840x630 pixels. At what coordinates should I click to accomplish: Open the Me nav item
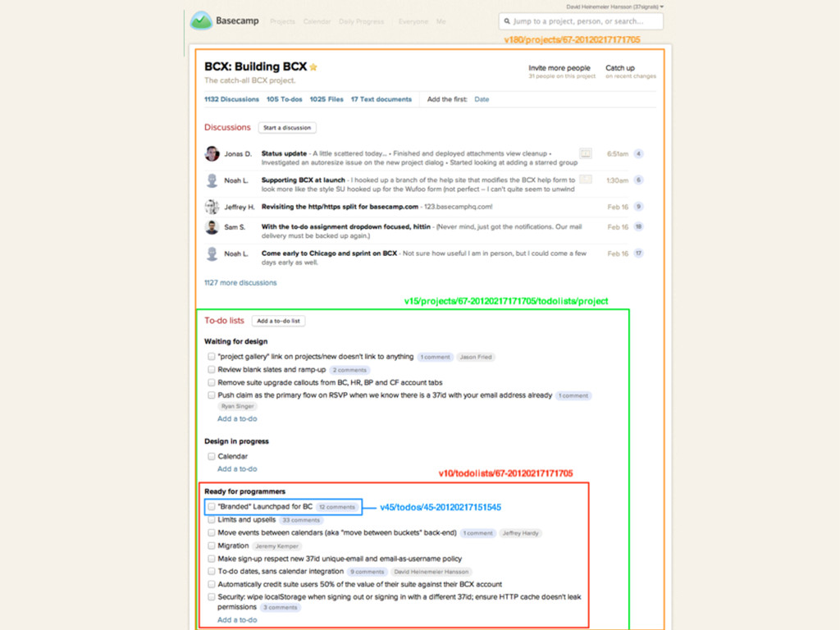click(x=441, y=21)
